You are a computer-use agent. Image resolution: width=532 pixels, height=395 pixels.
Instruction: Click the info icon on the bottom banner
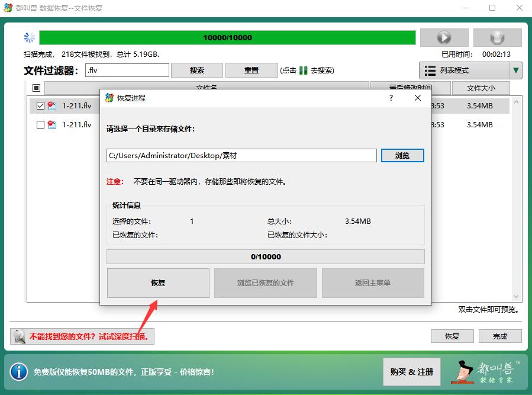18,372
